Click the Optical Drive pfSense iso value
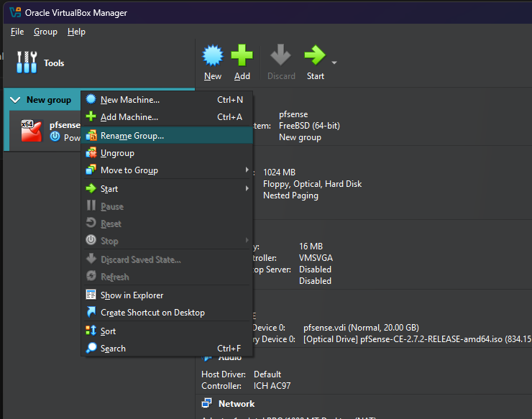532x419 pixels. (417, 339)
